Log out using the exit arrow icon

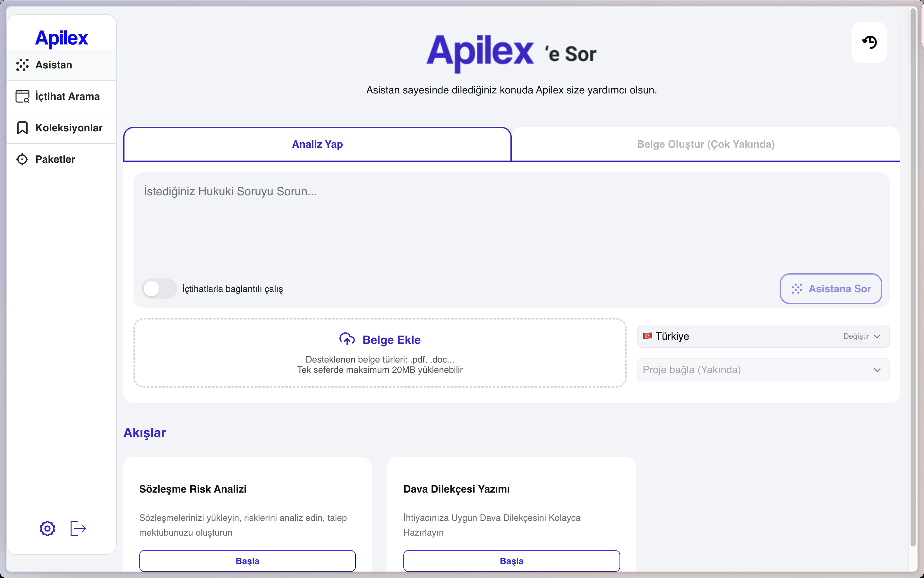click(78, 529)
